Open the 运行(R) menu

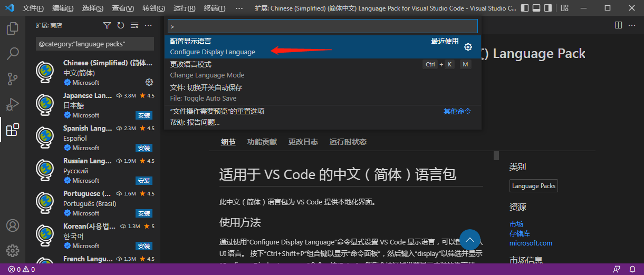tap(184, 8)
